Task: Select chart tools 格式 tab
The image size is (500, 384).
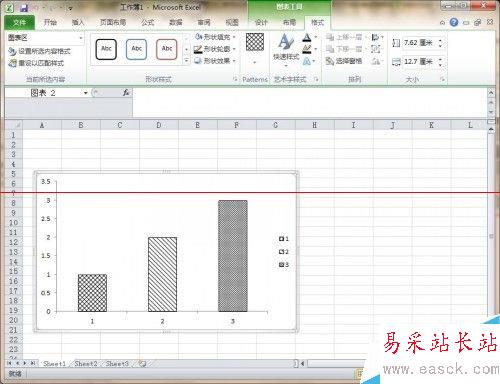Action: [317, 22]
